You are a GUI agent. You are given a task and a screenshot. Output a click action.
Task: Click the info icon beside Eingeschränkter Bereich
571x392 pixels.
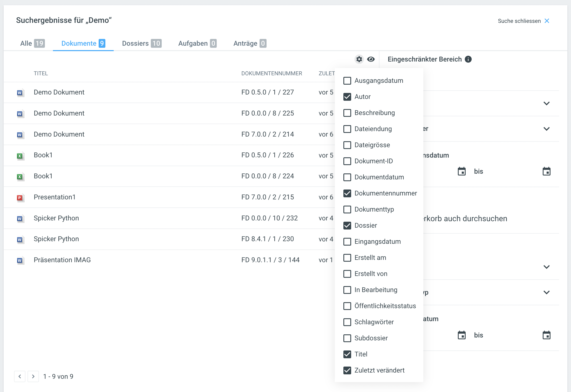(468, 59)
